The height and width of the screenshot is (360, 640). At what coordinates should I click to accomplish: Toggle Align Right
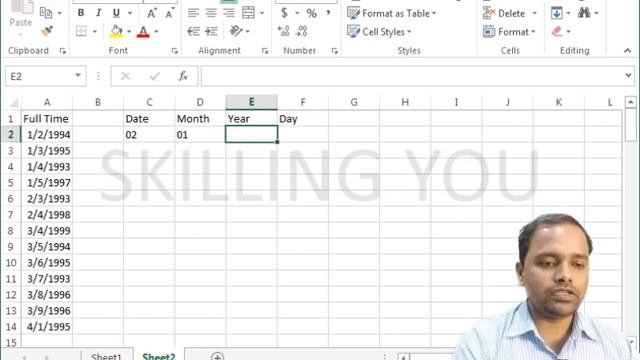229,13
